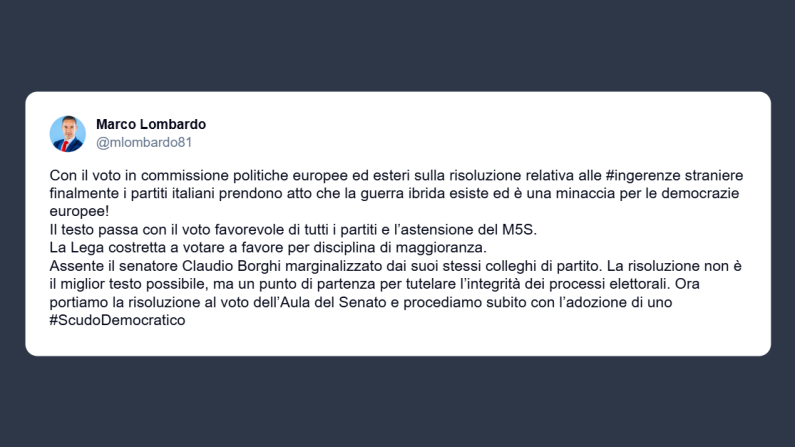Open the #ScudoDemocratico hashtag

click(x=118, y=321)
